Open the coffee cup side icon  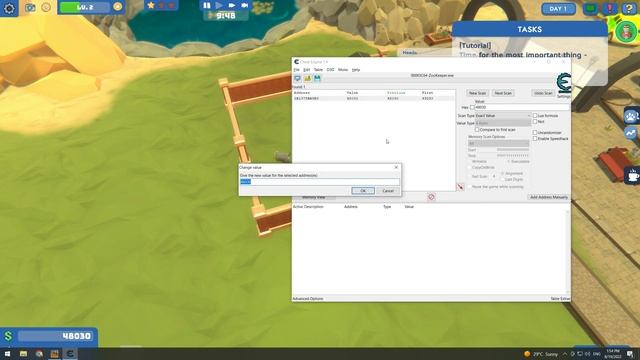coord(633,176)
